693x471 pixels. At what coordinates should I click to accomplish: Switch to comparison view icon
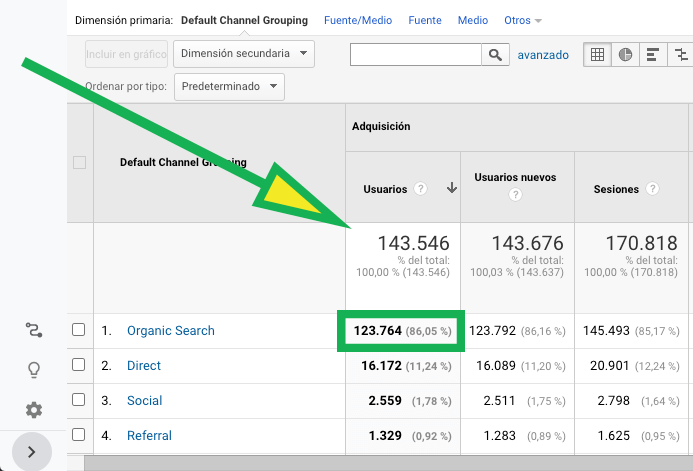(x=681, y=55)
